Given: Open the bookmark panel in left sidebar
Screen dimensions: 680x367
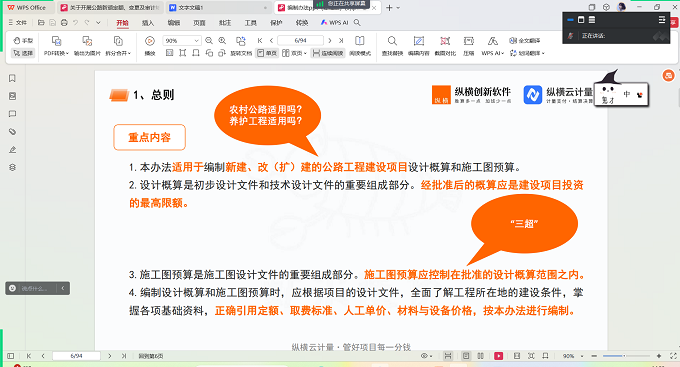Looking at the screenshot, I should (12, 78).
